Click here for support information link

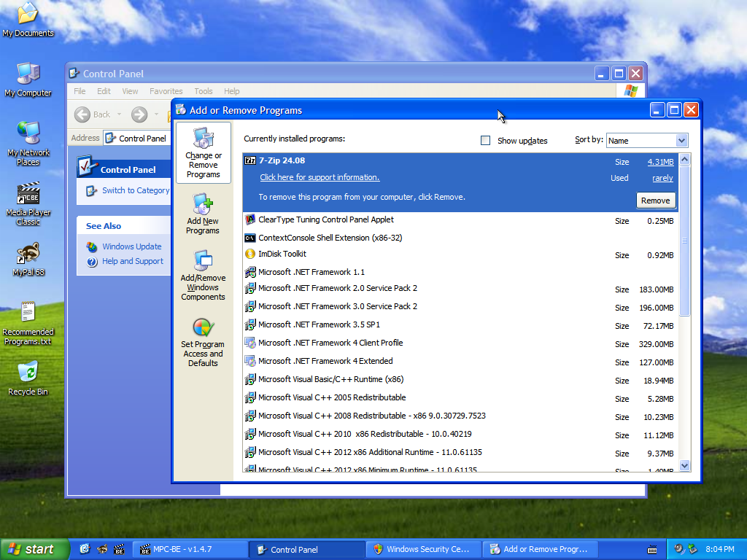point(320,177)
